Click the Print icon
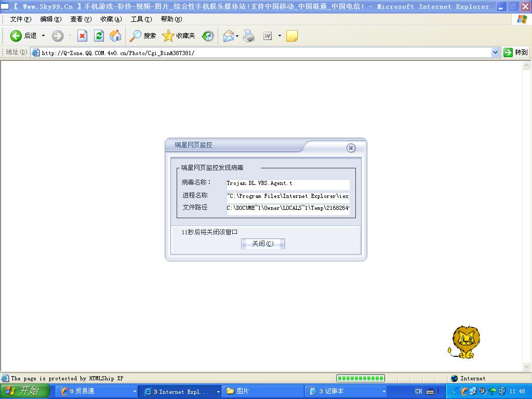The image size is (532, 399). (249, 36)
